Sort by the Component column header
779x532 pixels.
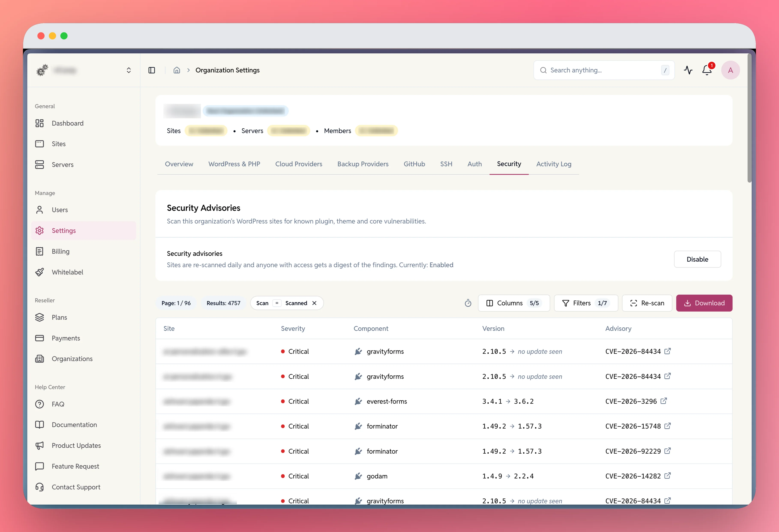coord(371,328)
